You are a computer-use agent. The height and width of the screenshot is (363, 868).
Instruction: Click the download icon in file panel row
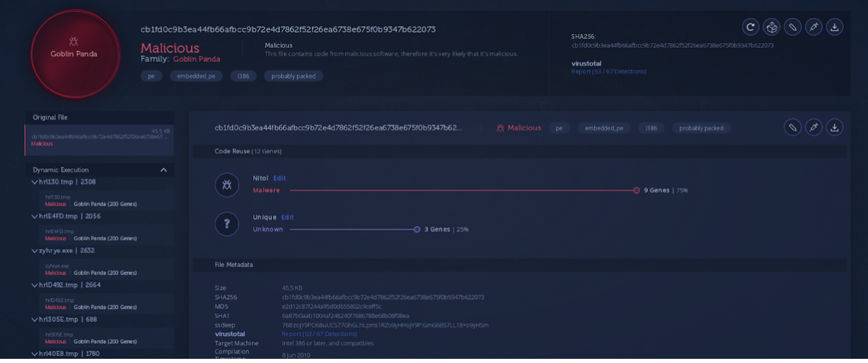[835, 127]
